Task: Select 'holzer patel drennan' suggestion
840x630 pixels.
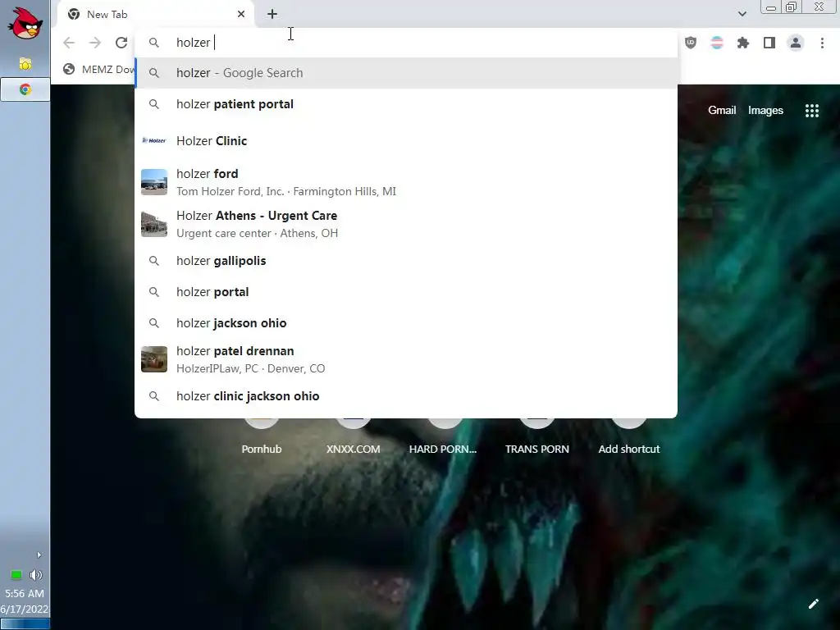Action: [406, 359]
